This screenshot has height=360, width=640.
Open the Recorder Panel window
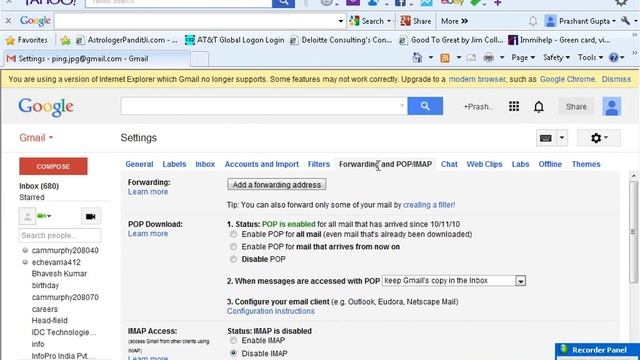[x=597, y=351]
